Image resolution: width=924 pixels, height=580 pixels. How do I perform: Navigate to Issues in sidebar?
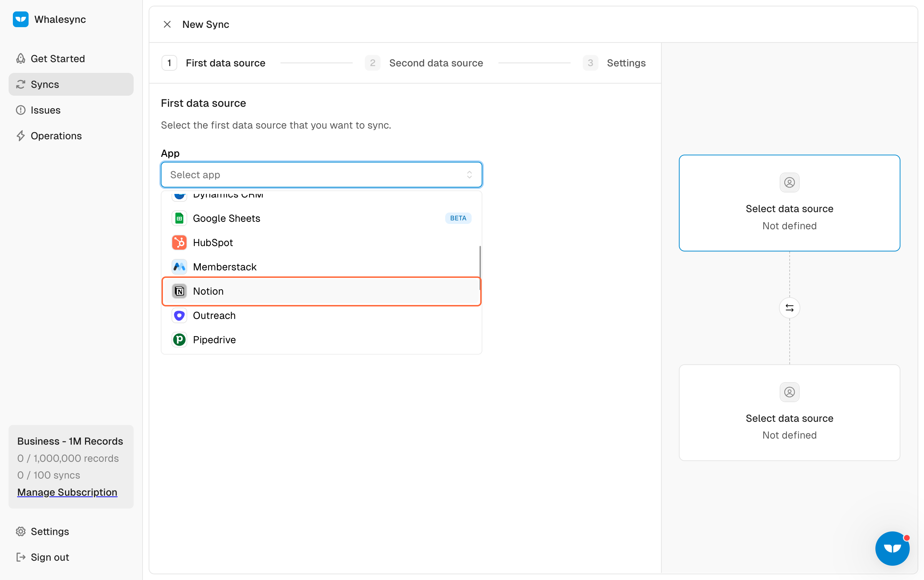click(45, 110)
